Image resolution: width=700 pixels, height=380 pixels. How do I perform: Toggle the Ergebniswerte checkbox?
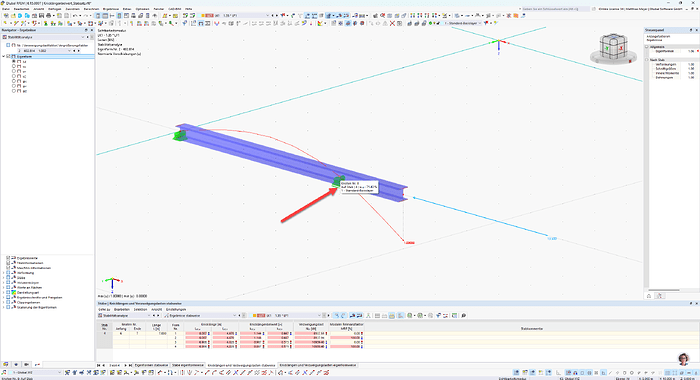pos(8,258)
